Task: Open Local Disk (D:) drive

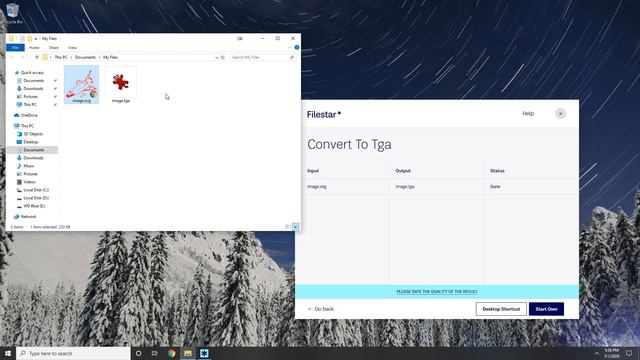Action: (36, 198)
